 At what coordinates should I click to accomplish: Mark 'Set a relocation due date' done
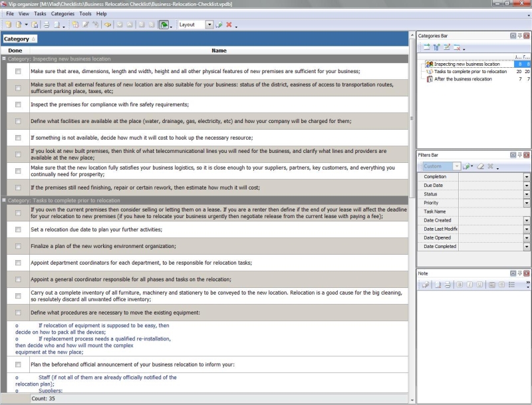click(18, 229)
